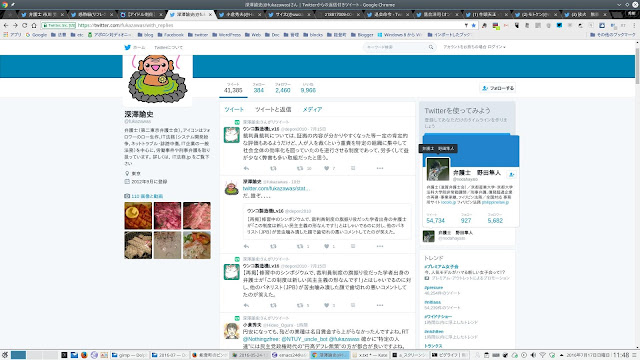Open the blocks bookmarks folder

[313, 35]
